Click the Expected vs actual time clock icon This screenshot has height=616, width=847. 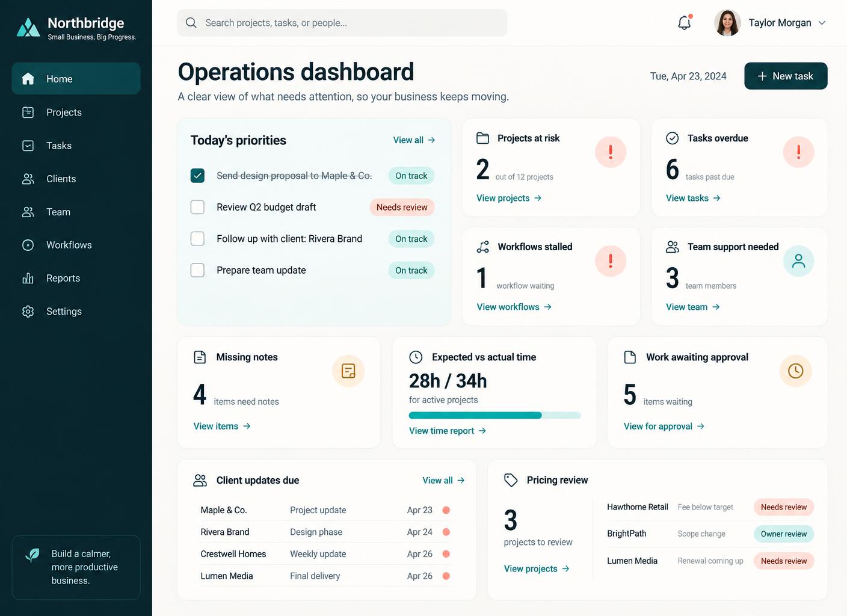pyautogui.click(x=416, y=357)
